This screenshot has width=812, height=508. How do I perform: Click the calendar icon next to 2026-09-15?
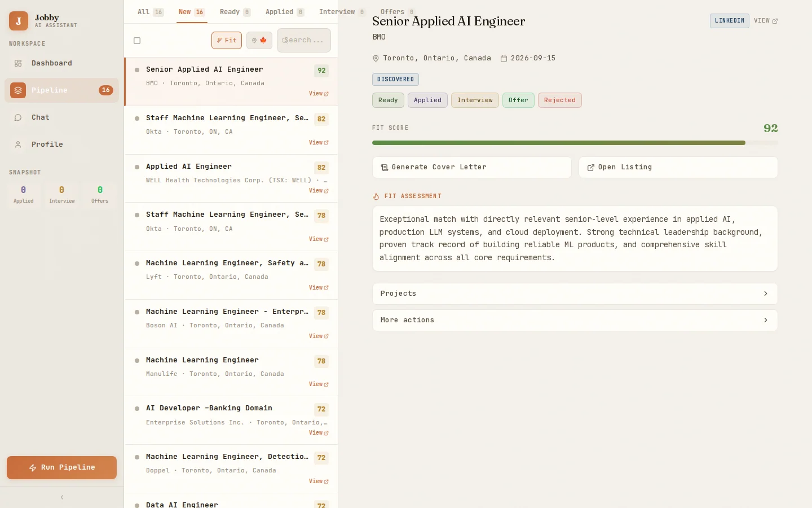click(x=504, y=59)
